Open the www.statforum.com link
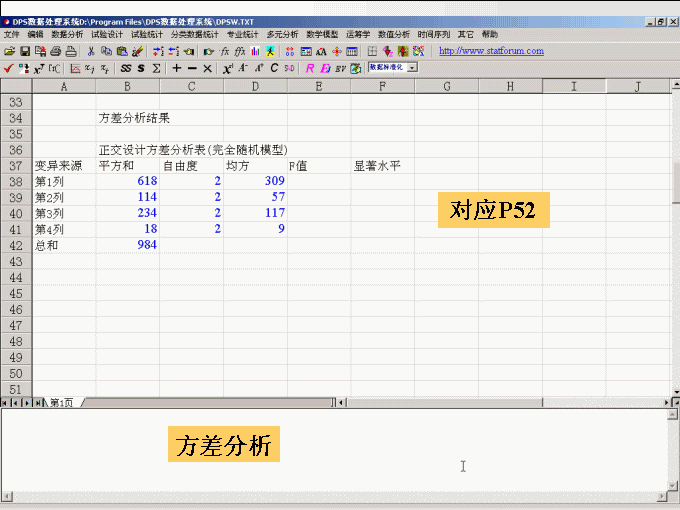680x510 pixels. (491, 51)
